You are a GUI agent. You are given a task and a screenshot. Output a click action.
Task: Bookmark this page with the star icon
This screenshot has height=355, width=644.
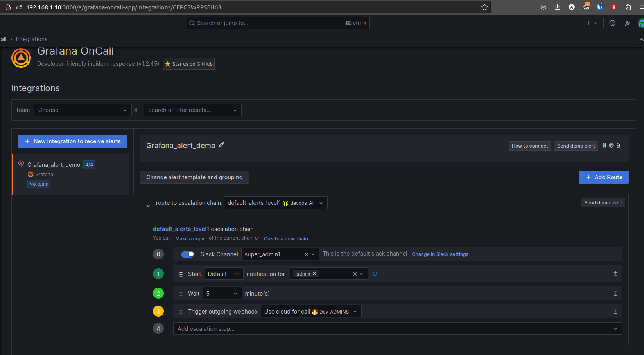click(x=484, y=7)
